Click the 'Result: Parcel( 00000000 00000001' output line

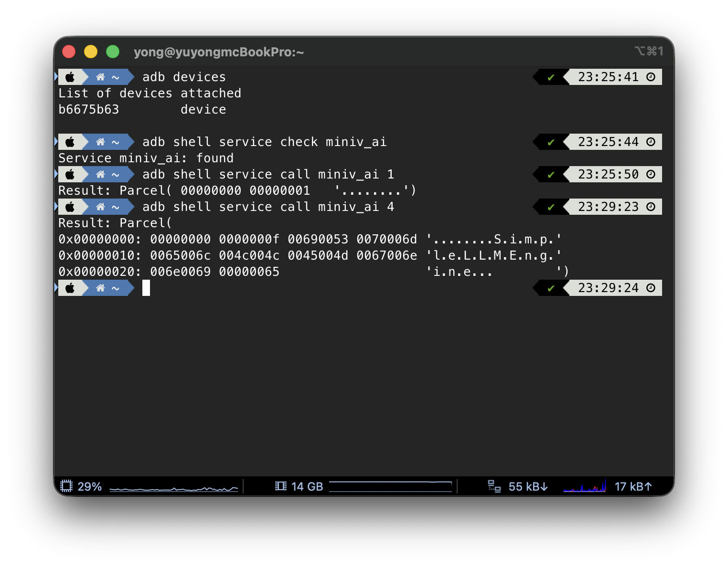click(x=237, y=190)
